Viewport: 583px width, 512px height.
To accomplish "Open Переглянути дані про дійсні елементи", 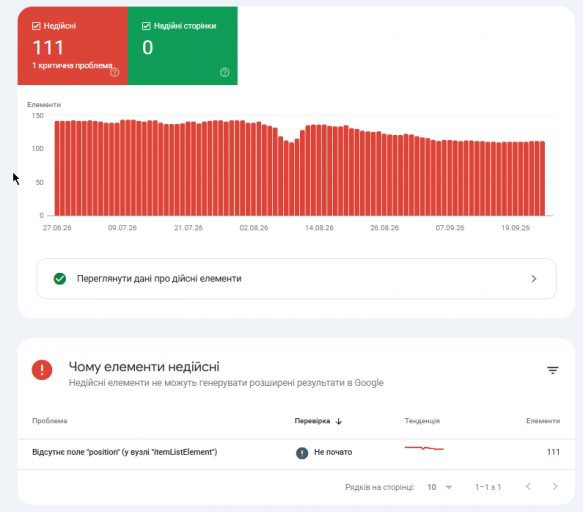I will [x=296, y=278].
